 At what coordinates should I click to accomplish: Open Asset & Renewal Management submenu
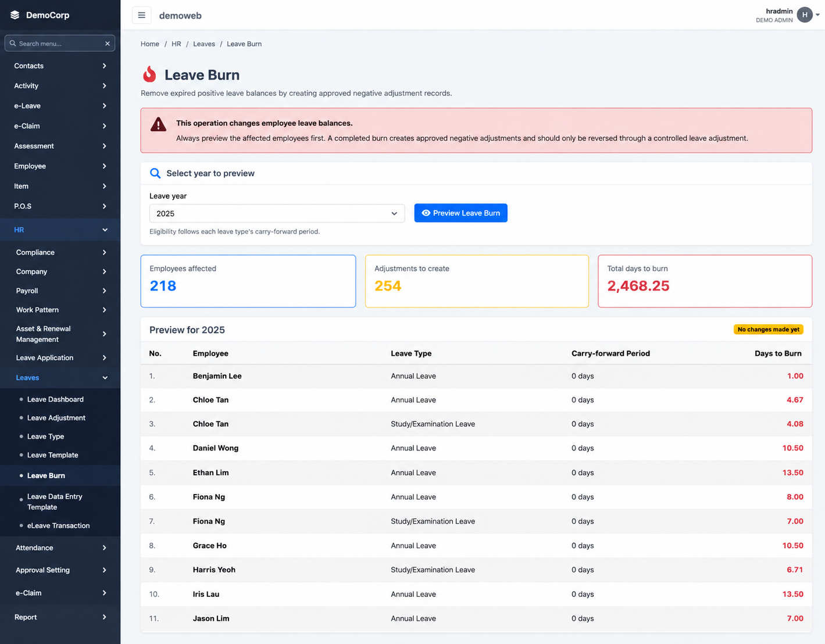(x=60, y=334)
